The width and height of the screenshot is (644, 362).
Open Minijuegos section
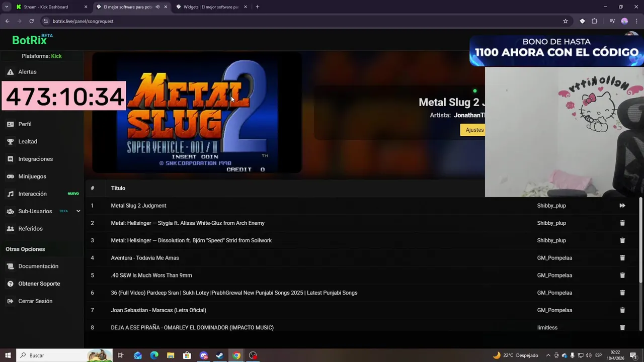coord(32,176)
